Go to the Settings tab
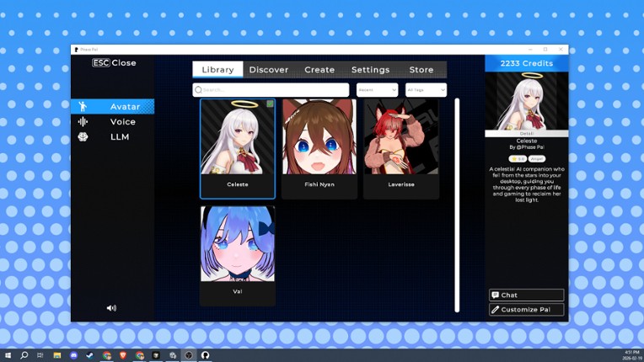644x362 pixels. (x=370, y=70)
